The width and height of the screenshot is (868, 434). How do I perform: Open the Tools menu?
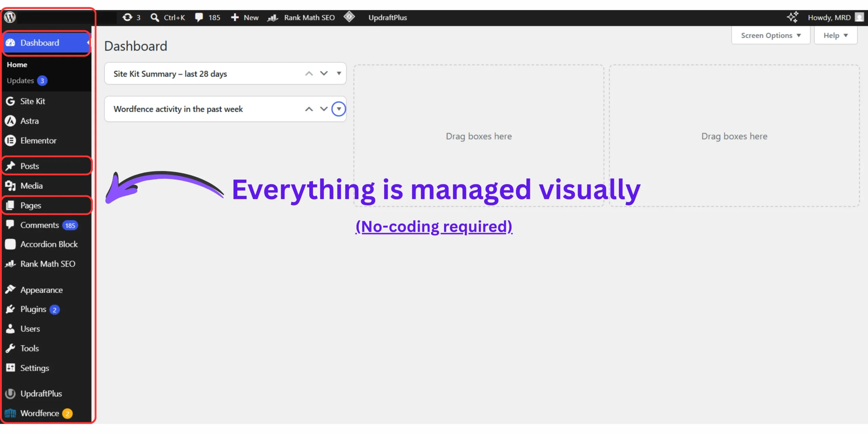pyautogui.click(x=47, y=348)
